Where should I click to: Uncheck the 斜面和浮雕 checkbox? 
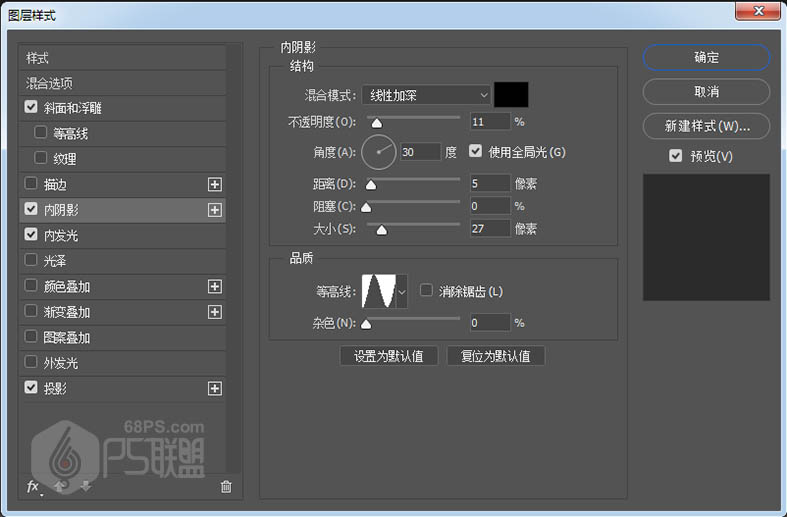coord(31,107)
